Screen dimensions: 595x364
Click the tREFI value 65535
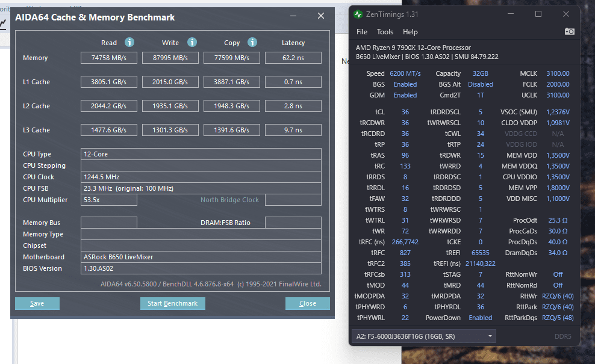(481, 253)
